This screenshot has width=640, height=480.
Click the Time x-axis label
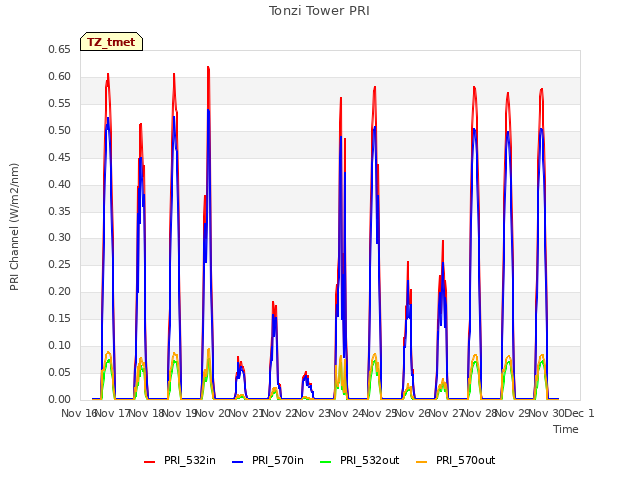[566, 429]
